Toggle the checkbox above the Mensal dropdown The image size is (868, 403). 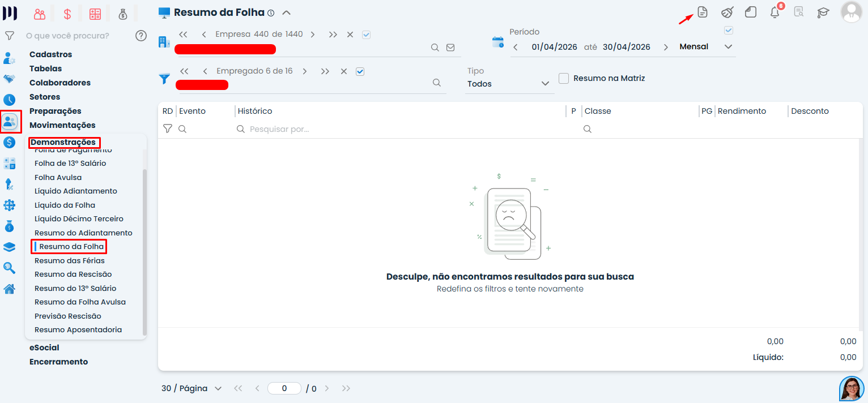pyautogui.click(x=729, y=30)
